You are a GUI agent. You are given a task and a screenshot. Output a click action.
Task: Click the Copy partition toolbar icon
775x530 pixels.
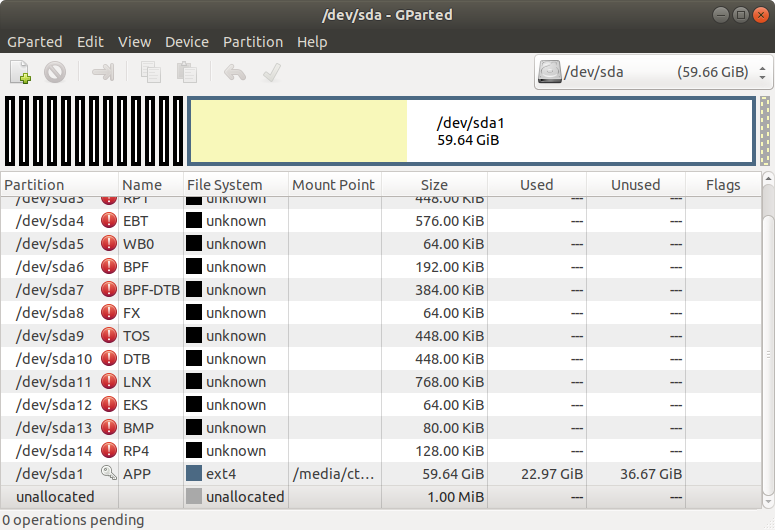151,72
